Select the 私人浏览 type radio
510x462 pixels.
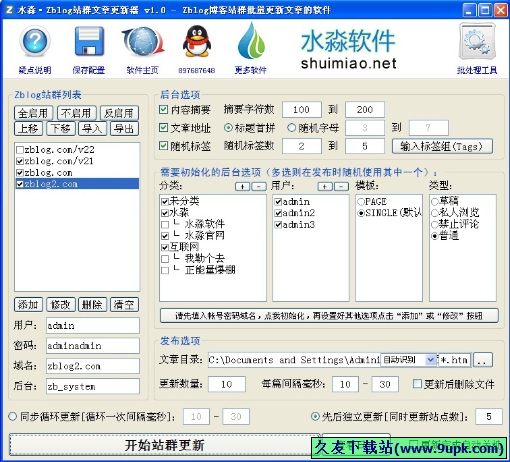coord(434,213)
